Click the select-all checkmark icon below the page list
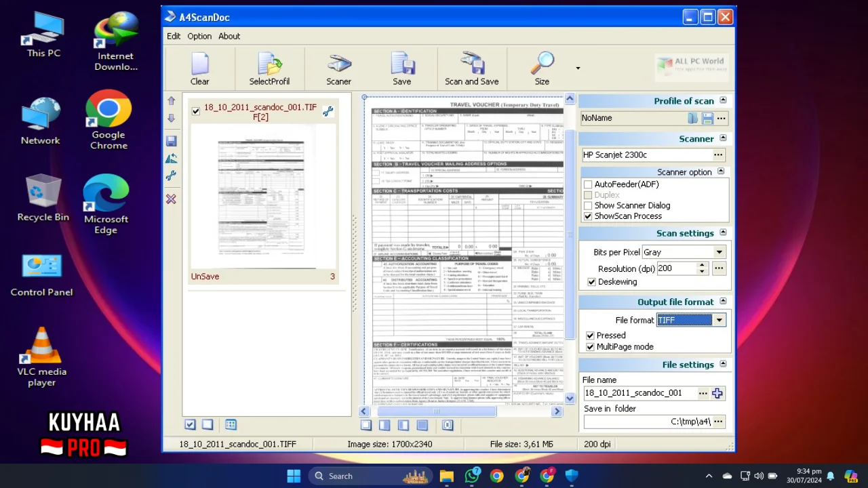The height and width of the screenshot is (488, 868). point(190,424)
